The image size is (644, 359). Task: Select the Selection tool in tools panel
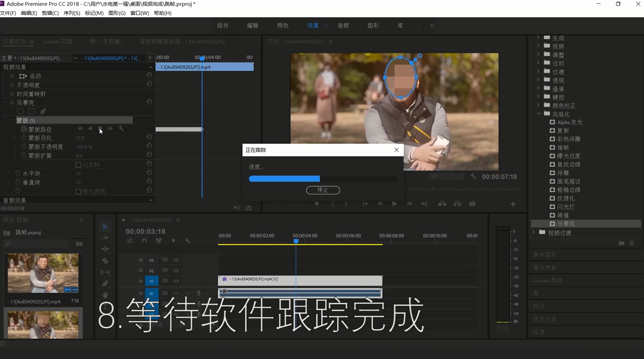105,227
